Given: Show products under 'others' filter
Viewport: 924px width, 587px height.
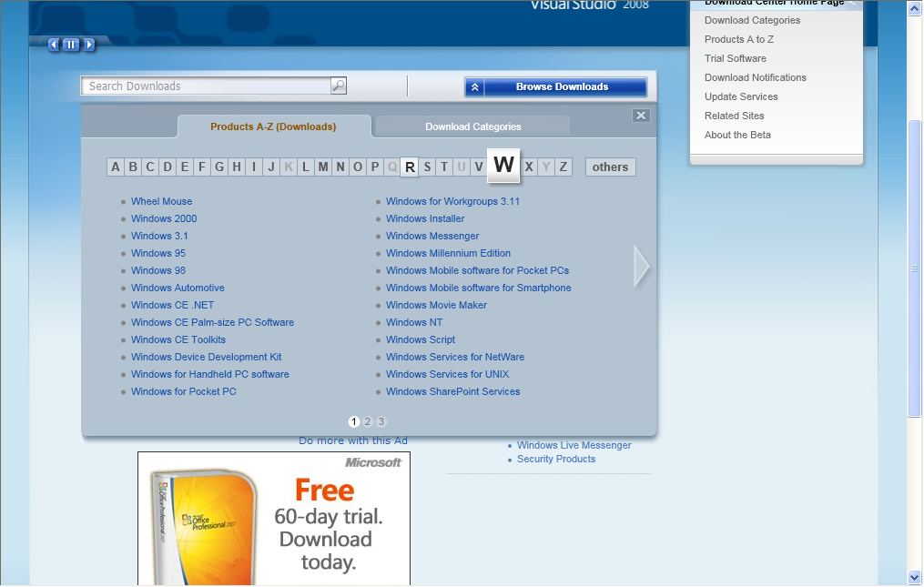Looking at the screenshot, I should [610, 167].
